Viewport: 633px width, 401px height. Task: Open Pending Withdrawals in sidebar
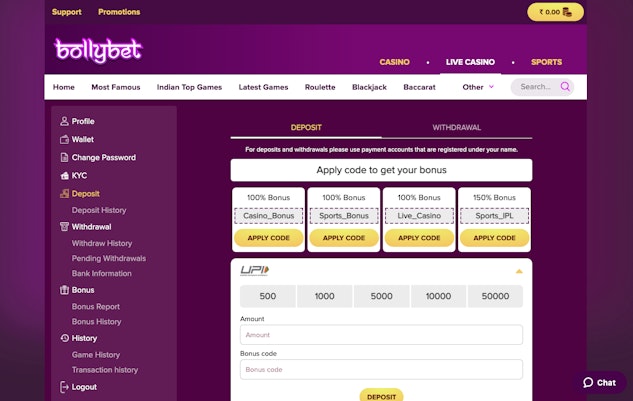tap(108, 258)
